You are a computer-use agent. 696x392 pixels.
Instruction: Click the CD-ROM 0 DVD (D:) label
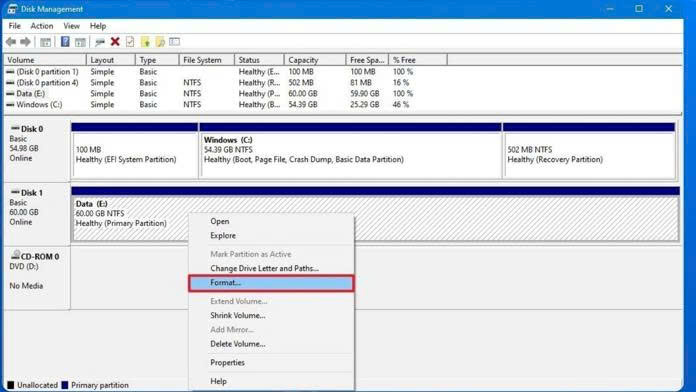click(37, 277)
